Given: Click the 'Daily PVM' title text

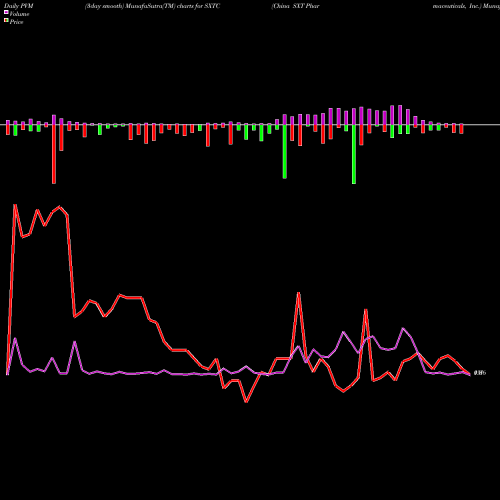Looking at the screenshot, I should (x=19, y=6).
